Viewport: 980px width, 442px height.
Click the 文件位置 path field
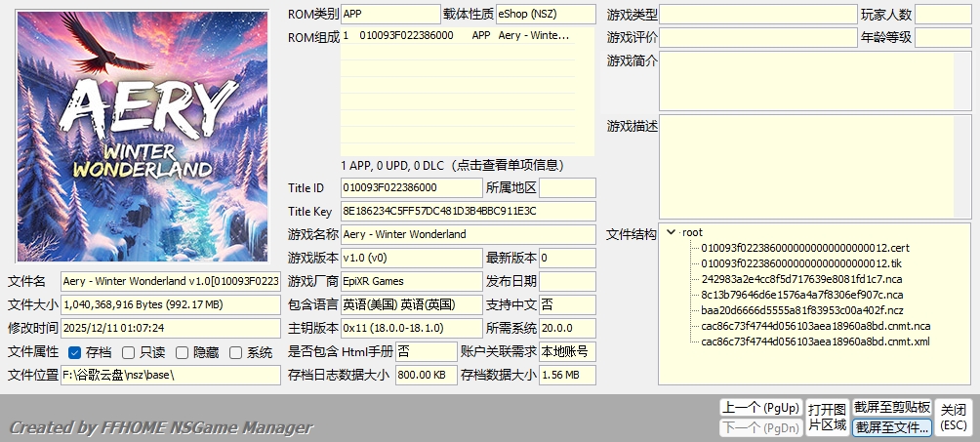[x=170, y=375]
